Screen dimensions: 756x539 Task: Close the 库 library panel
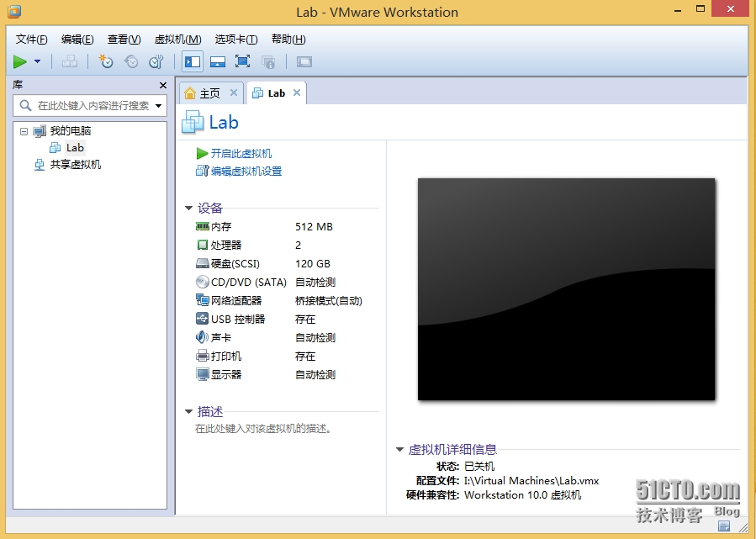click(163, 85)
